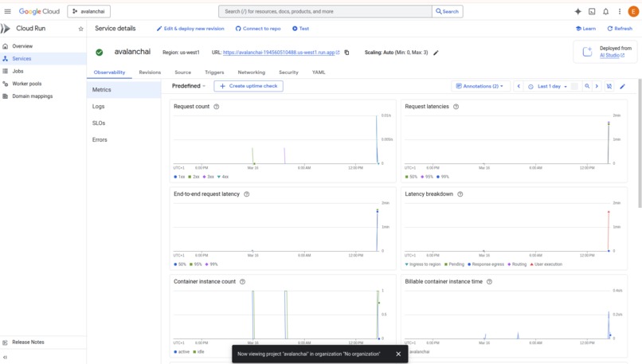Click the page vertical scrollbar
The width and height of the screenshot is (642, 364).
point(640,143)
